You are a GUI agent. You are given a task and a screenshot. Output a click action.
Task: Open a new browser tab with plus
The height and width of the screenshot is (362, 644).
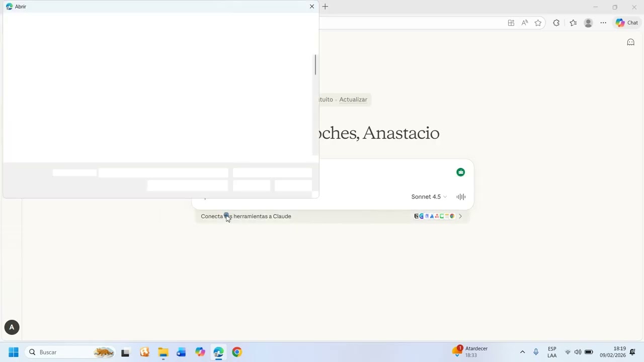(325, 7)
